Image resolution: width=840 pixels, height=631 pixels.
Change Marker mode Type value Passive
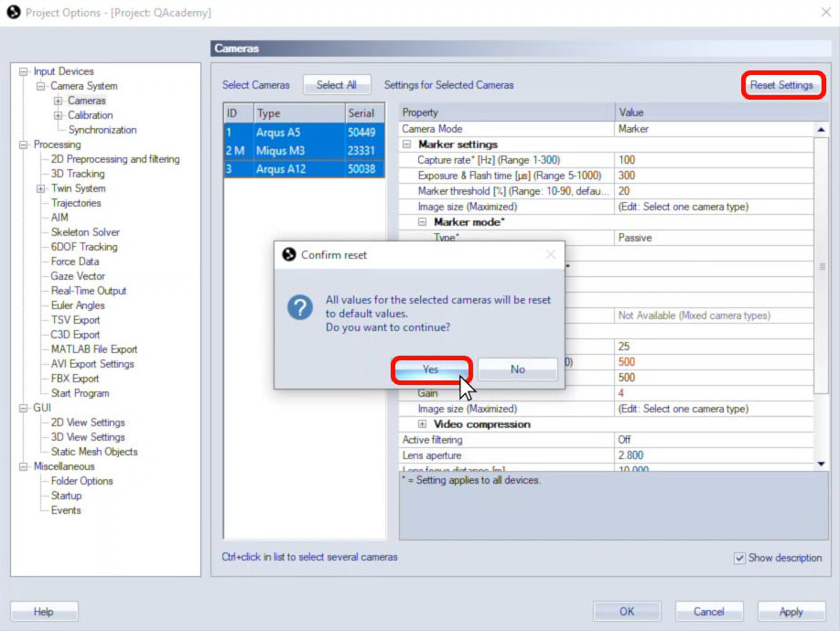pyautogui.click(x=714, y=238)
